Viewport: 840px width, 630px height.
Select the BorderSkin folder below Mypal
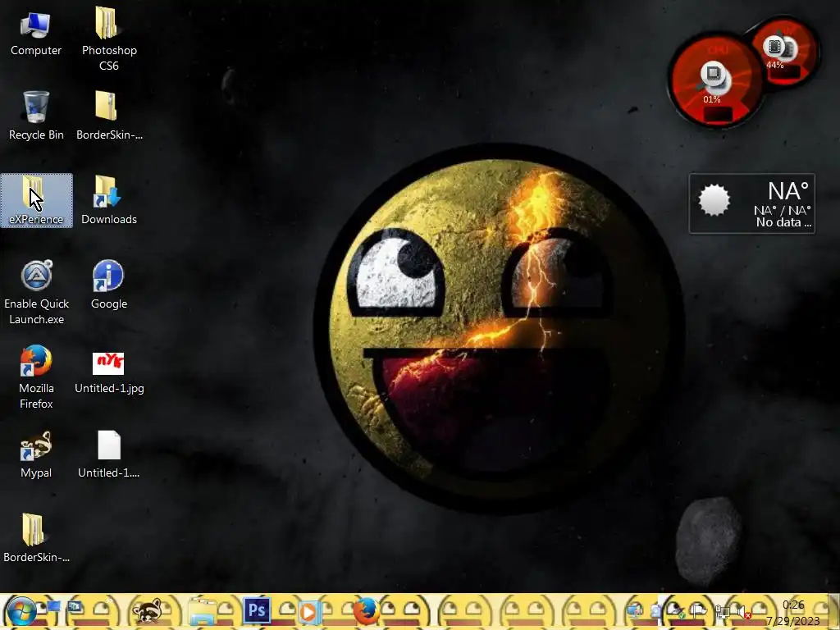coord(36,538)
